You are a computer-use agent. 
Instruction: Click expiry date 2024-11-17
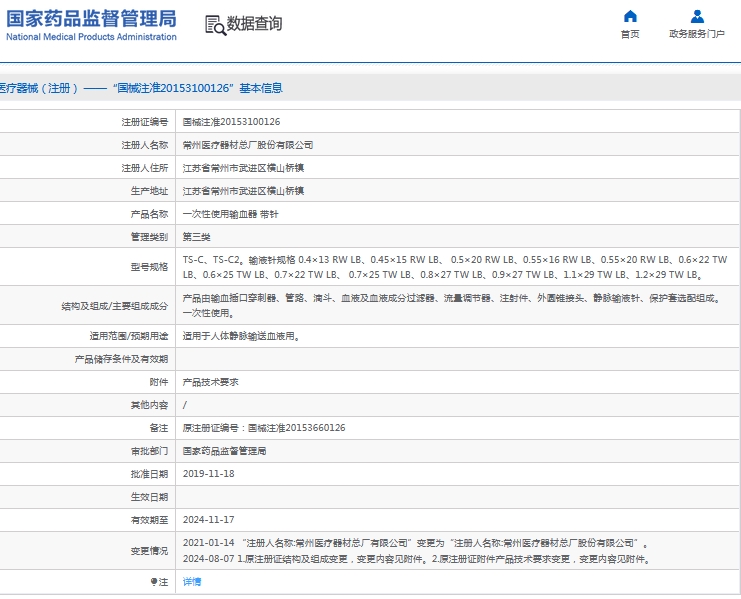click(208, 520)
